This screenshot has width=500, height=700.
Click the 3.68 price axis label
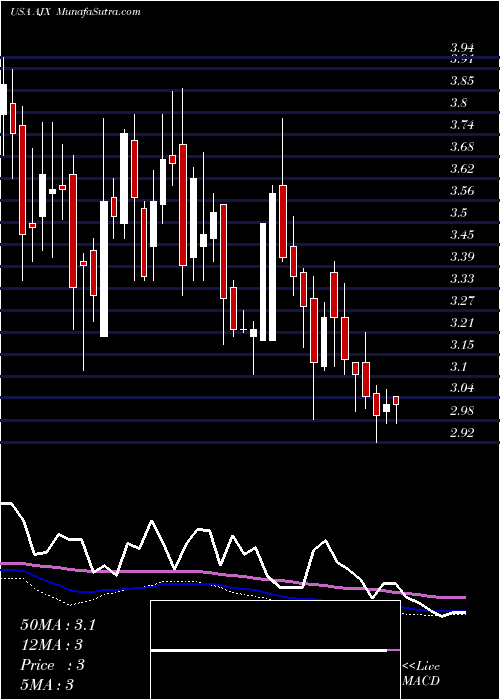(x=462, y=147)
